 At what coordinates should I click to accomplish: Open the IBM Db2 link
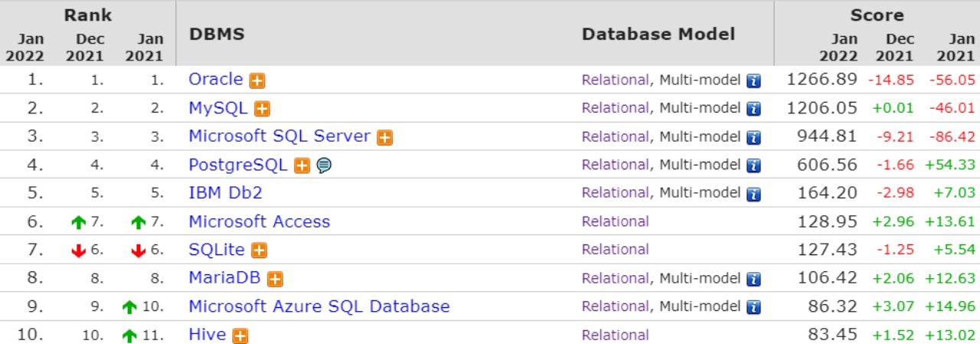(225, 193)
